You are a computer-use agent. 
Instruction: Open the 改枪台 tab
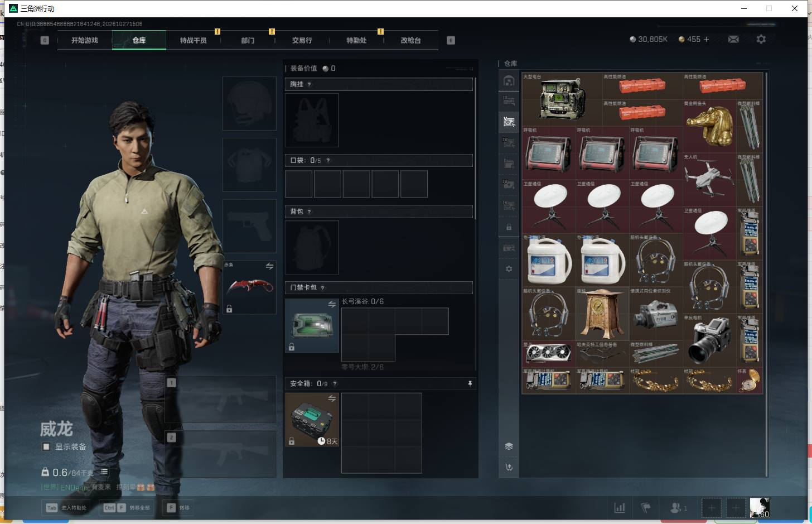coord(410,40)
